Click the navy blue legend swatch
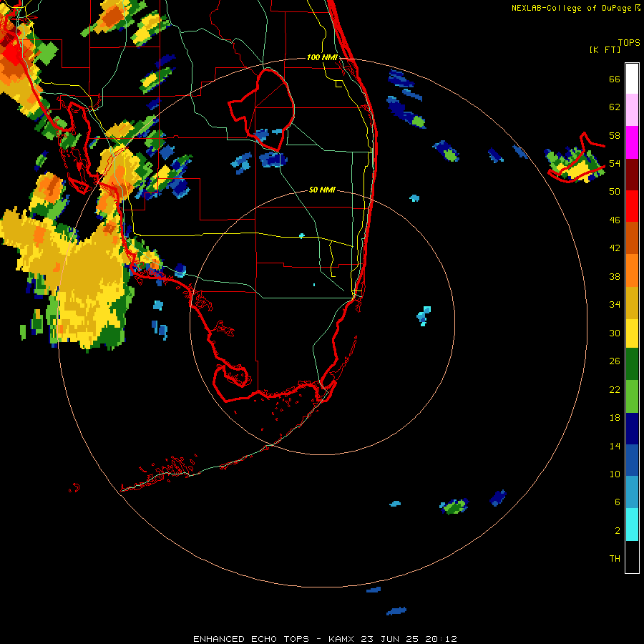Image resolution: width=644 pixels, height=644 pixels. [x=632, y=429]
